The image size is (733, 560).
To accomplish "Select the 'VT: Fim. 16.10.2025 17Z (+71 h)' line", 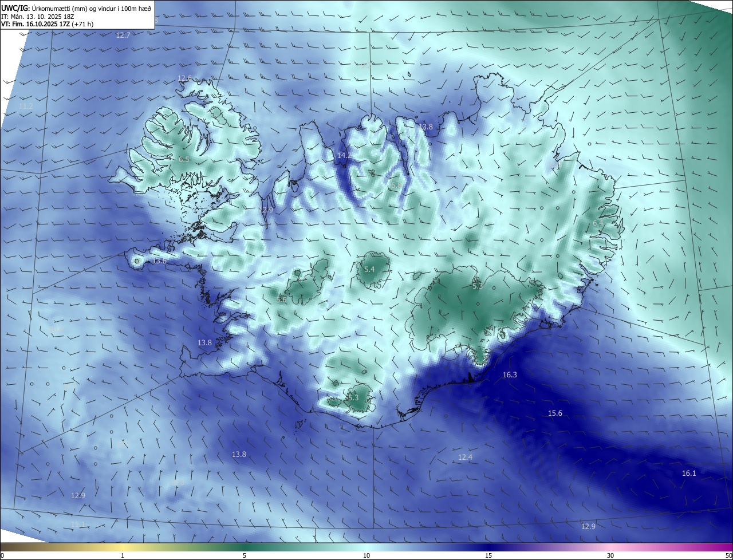I will [x=47, y=24].
